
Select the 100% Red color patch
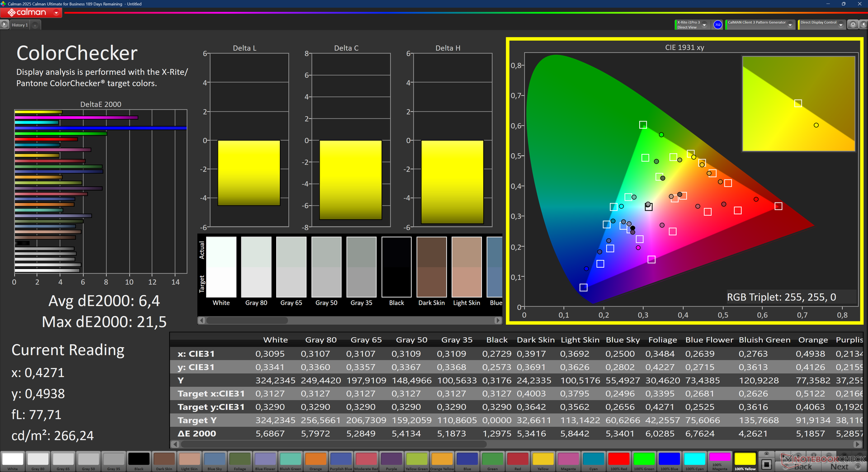click(618, 461)
